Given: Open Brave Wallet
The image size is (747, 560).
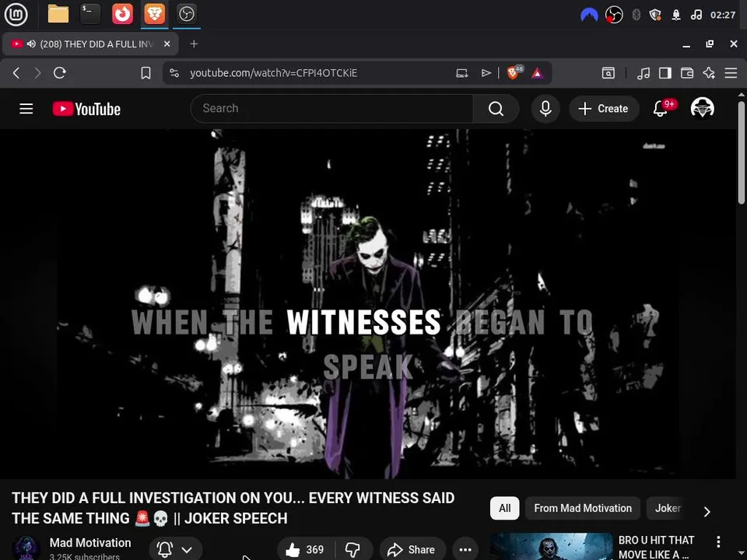Looking at the screenshot, I should (x=687, y=73).
